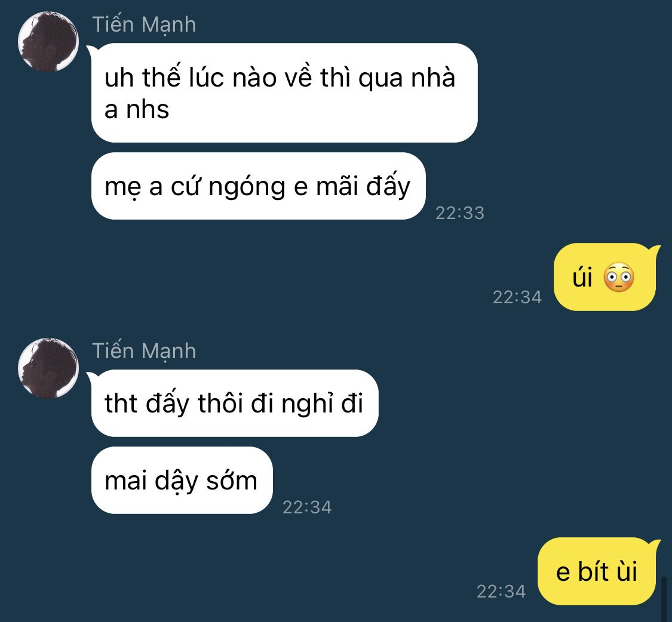Click the 22:34 timestamp beside 'e bít ùi'
Image resolution: width=672 pixels, height=622 pixels.
click(501, 591)
